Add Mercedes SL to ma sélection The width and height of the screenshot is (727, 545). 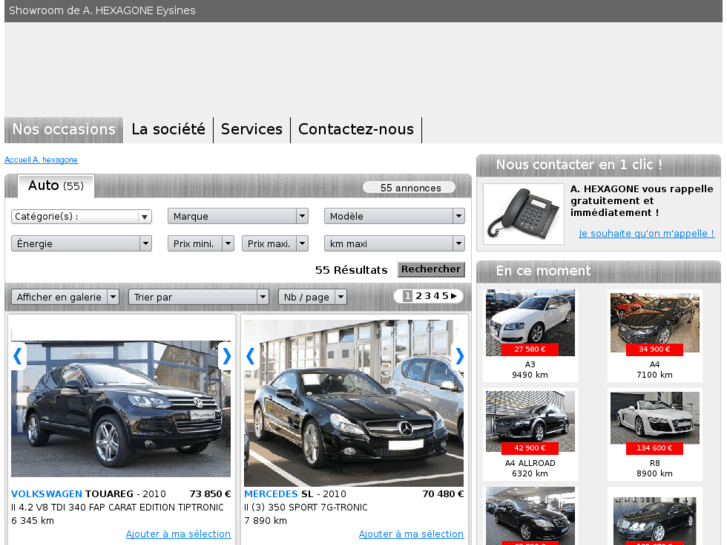[x=411, y=534]
